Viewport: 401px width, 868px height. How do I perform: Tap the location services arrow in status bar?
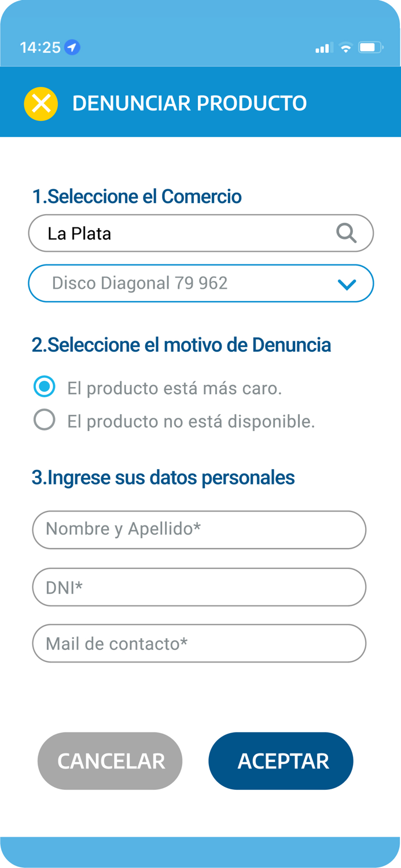(x=72, y=47)
